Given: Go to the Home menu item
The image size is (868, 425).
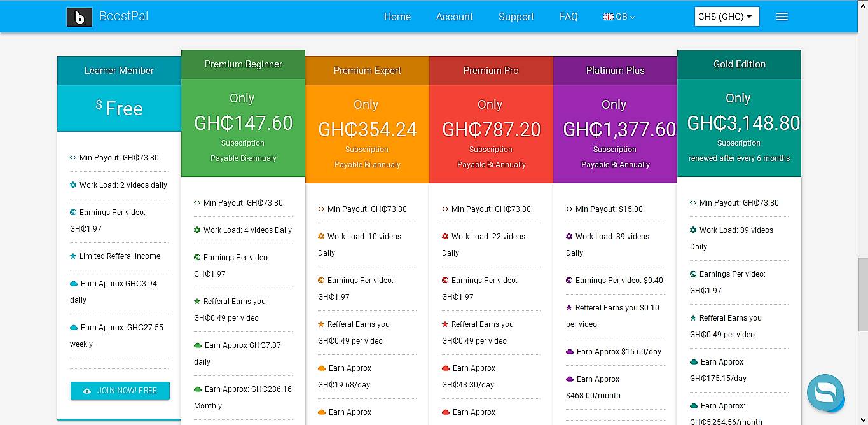Looking at the screenshot, I should click(397, 17).
